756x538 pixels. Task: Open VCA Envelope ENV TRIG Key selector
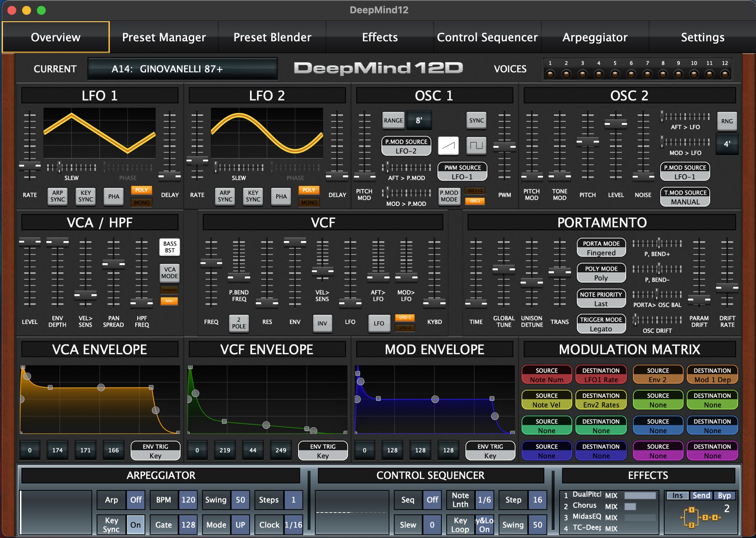click(x=155, y=451)
